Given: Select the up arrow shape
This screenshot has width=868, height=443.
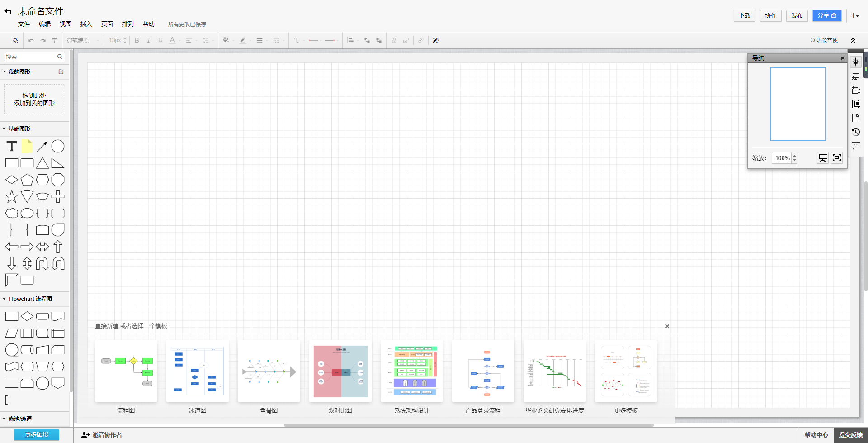Looking at the screenshot, I should [x=58, y=247].
